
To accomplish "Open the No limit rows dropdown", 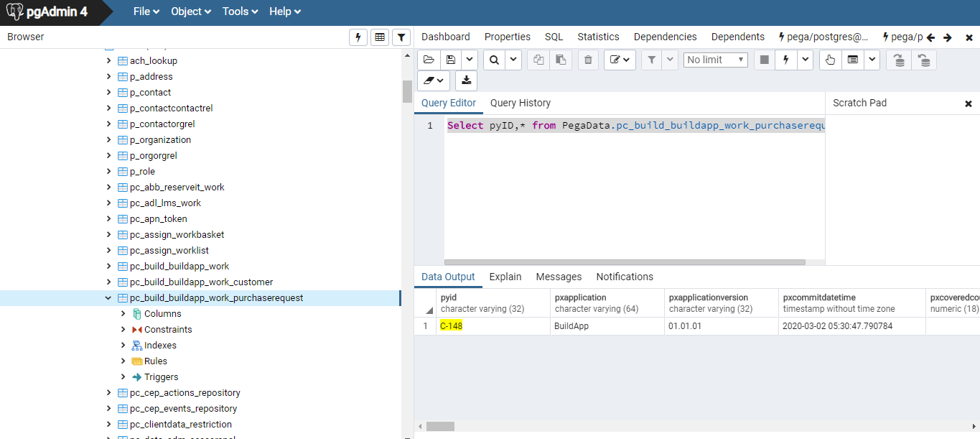I will coord(715,60).
